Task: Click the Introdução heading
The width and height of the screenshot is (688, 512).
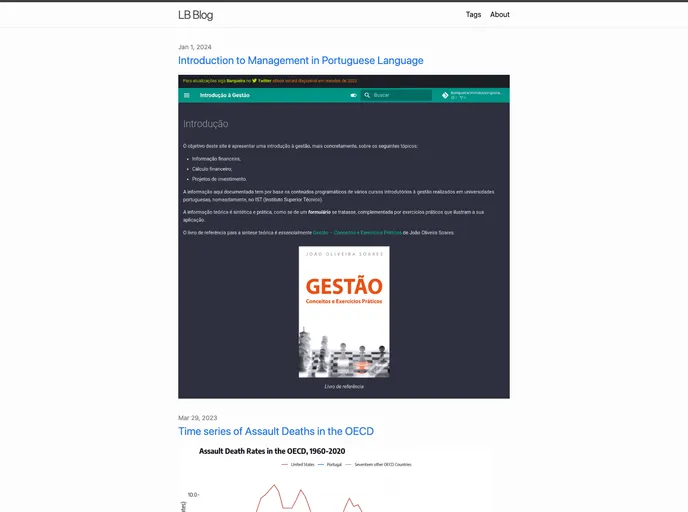Action: coord(205,124)
